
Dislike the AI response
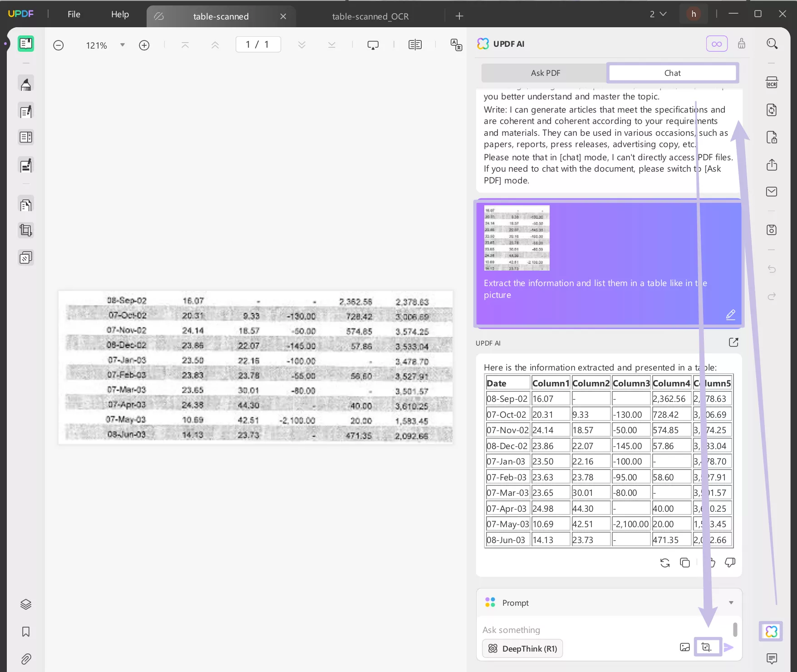pyautogui.click(x=730, y=563)
